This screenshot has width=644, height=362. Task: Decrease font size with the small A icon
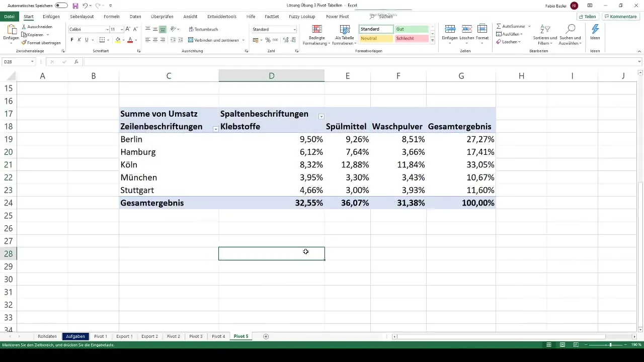(135, 30)
